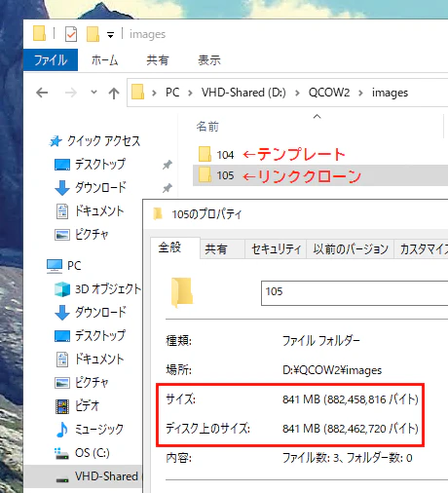Click the PC monitor icon in navigation pane
The height and width of the screenshot is (493, 448).
(x=55, y=266)
